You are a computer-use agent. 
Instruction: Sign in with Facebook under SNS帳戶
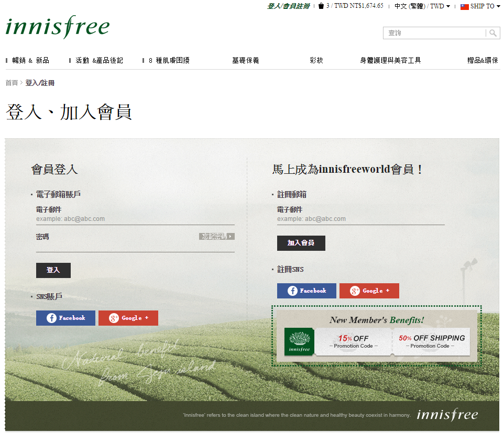65,318
